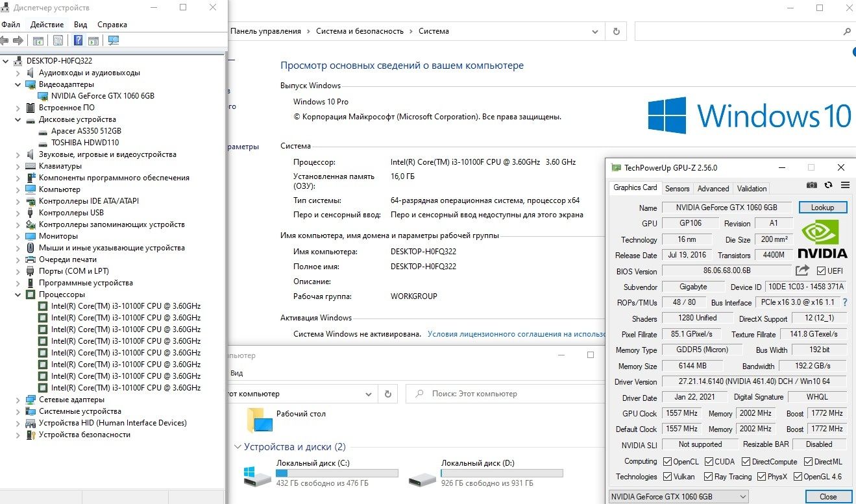Click GPU-Z refresh icon
This screenshot has height=504, width=856.
(x=829, y=185)
